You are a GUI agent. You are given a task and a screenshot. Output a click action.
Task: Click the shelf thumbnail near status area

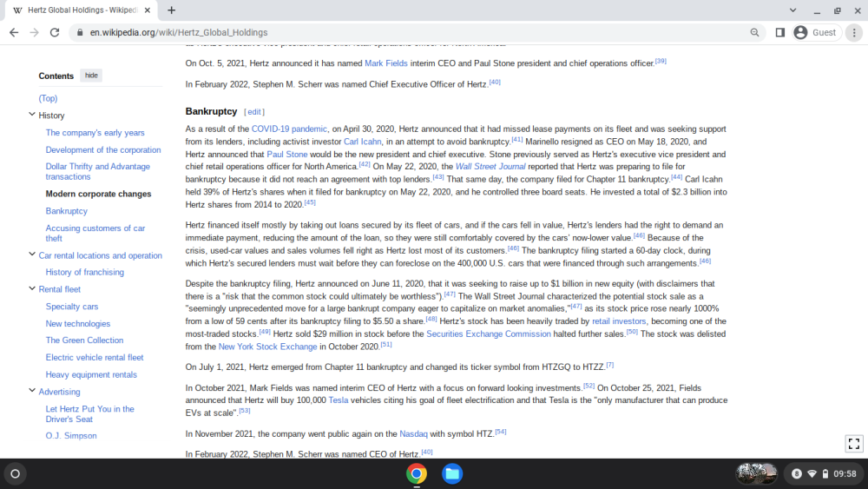click(x=756, y=473)
